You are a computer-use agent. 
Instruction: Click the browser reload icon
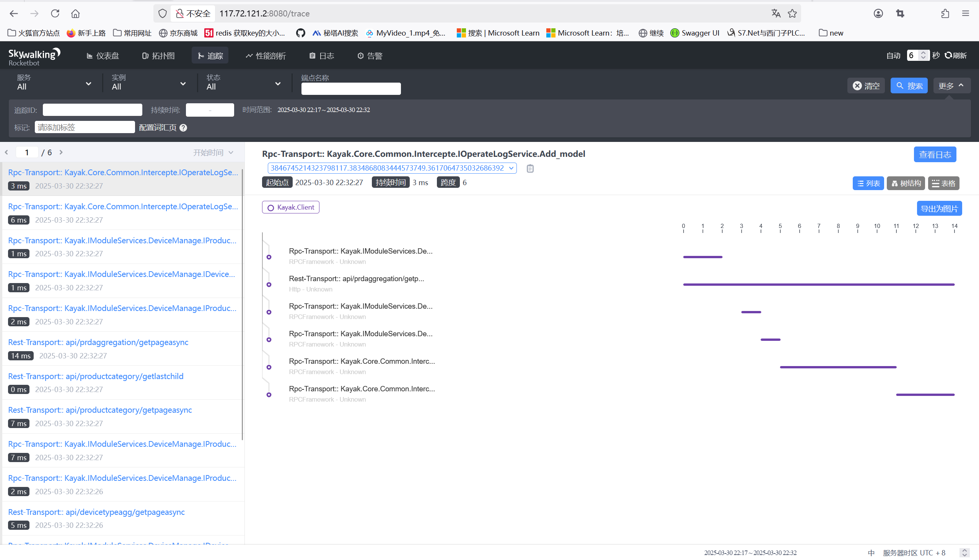tap(55, 13)
